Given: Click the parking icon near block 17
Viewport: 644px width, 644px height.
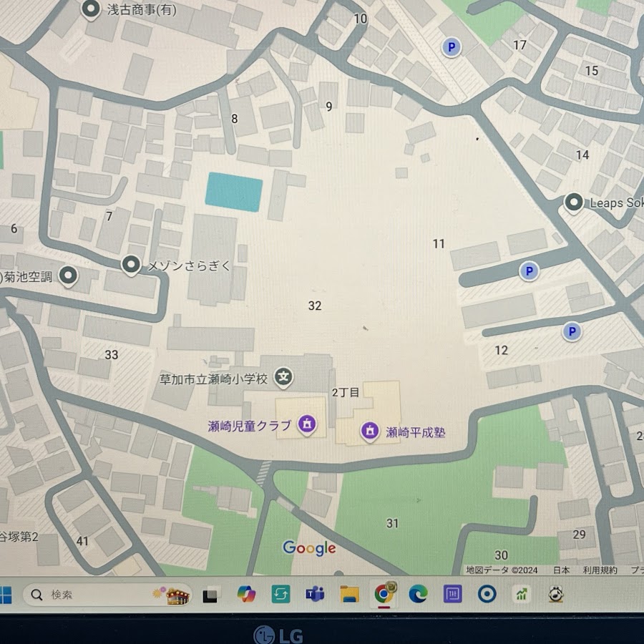Looking at the screenshot, I should pyautogui.click(x=452, y=47).
